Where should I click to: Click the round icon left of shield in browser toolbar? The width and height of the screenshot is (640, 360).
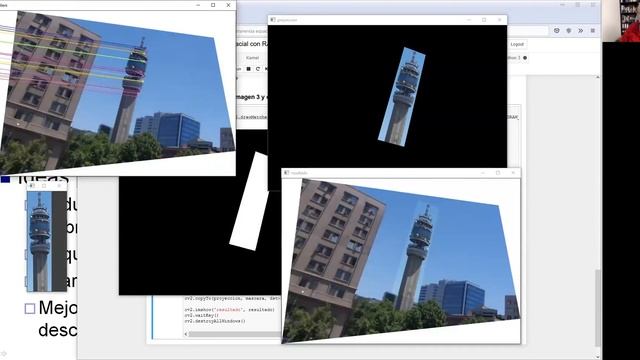556,31
